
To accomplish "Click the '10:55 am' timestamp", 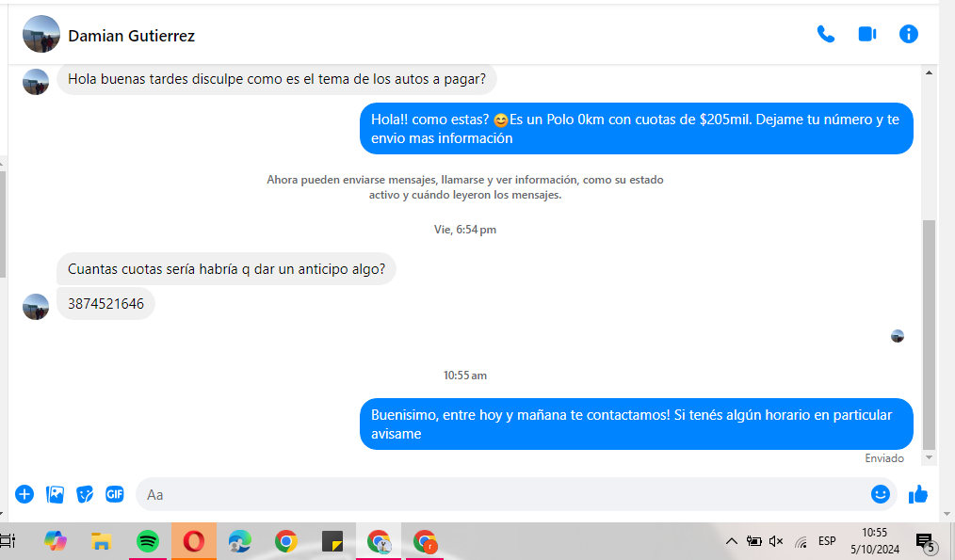I will [x=464, y=376].
